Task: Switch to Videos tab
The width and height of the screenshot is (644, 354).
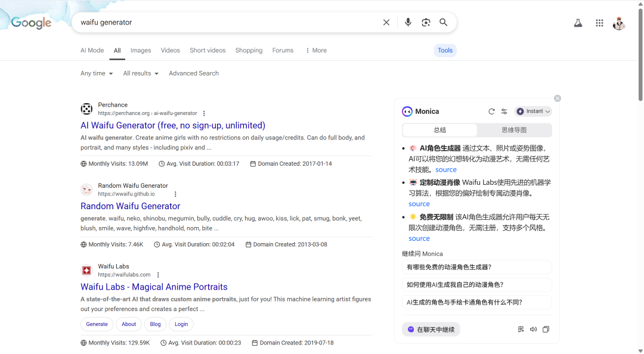Action: pyautogui.click(x=171, y=51)
